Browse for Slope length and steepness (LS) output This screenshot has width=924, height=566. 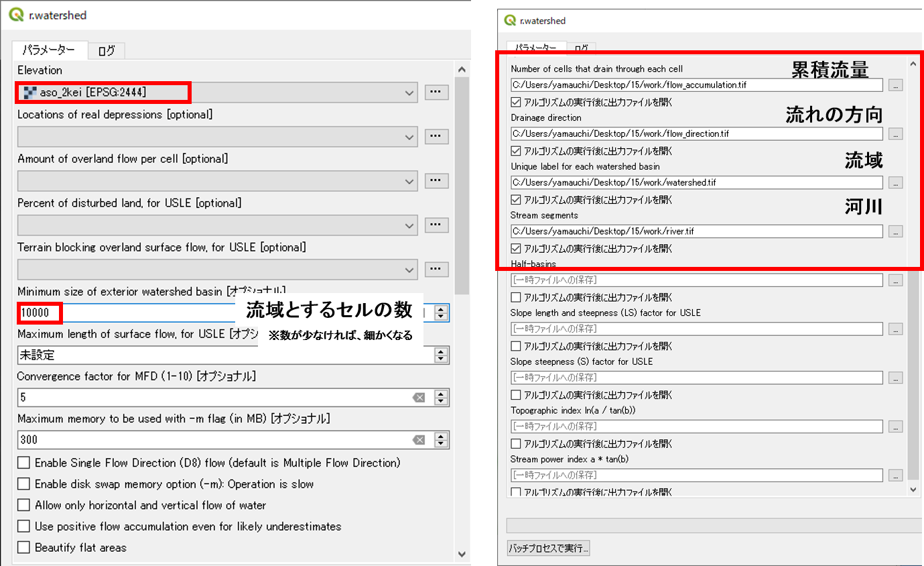(x=896, y=329)
